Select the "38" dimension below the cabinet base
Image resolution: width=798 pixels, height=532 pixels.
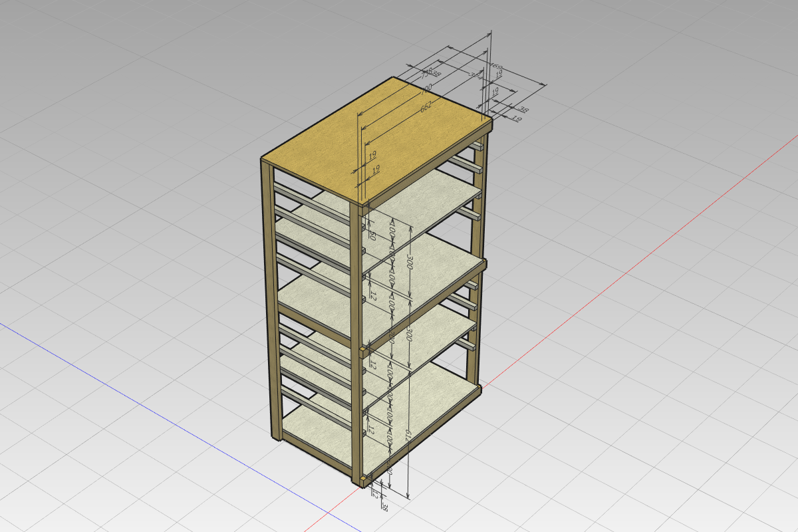[385, 506]
